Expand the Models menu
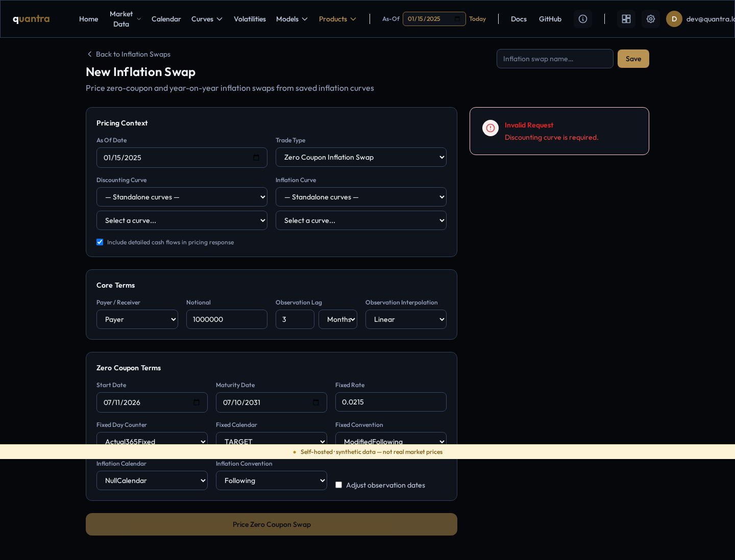The height and width of the screenshot is (560, 735). point(292,19)
